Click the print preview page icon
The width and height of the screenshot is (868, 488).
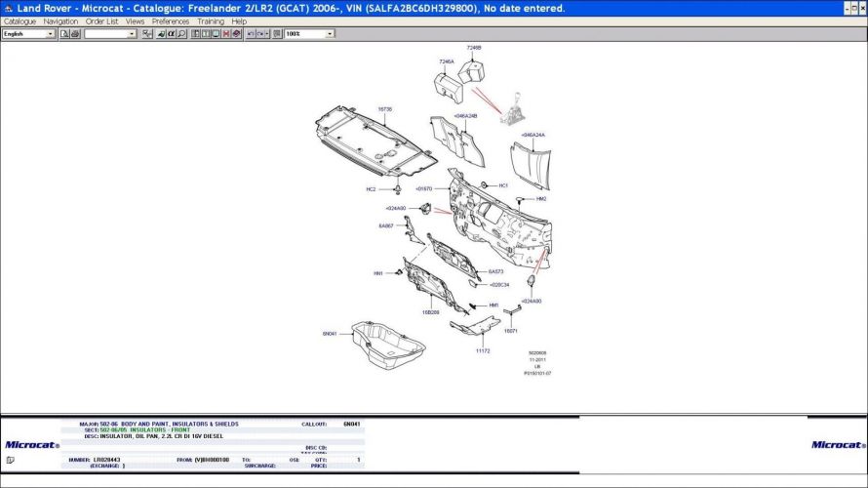click(64, 34)
